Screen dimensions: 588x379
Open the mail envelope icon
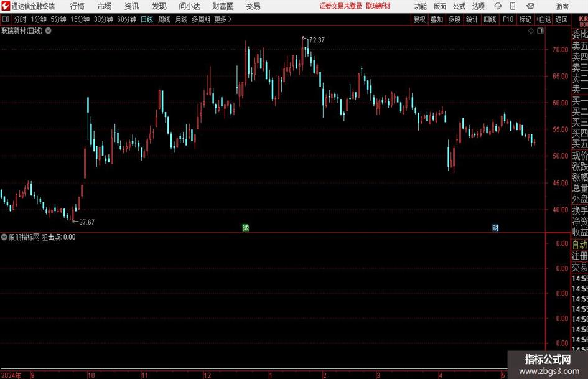click(x=530, y=6)
